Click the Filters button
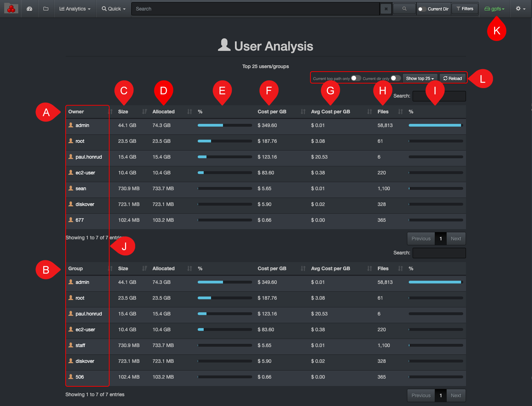532x406 pixels. pos(465,8)
